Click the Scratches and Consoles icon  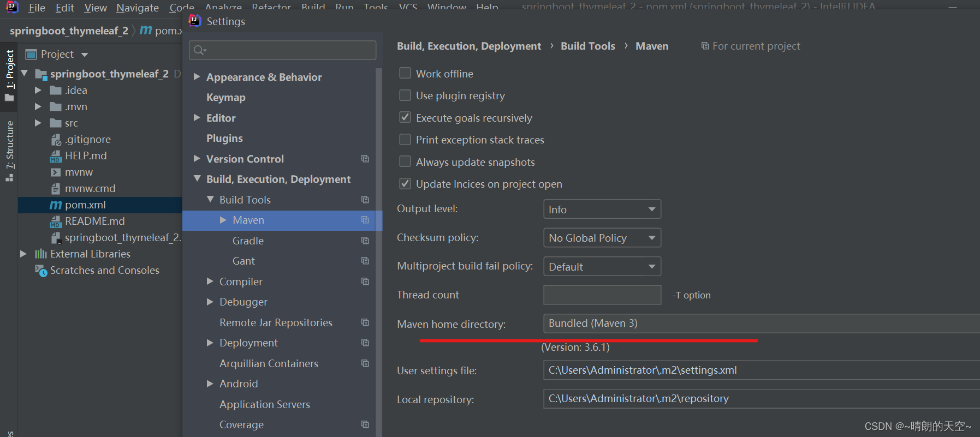click(x=41, y=271)
